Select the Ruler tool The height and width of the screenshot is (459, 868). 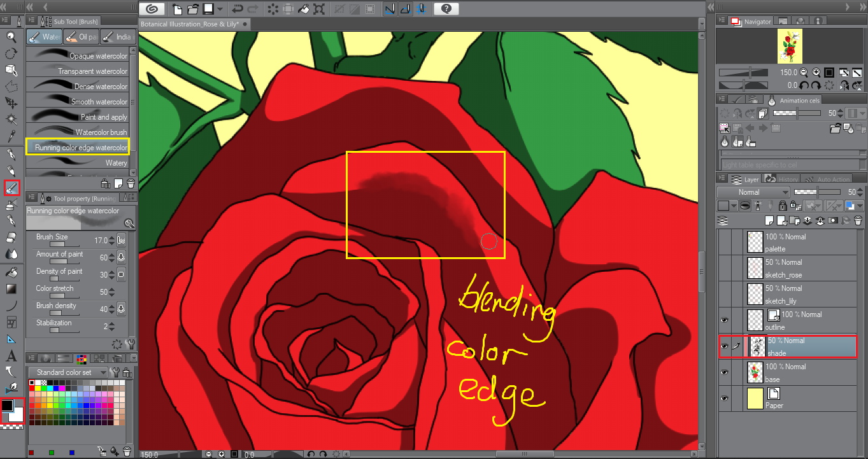coord(11,338)
